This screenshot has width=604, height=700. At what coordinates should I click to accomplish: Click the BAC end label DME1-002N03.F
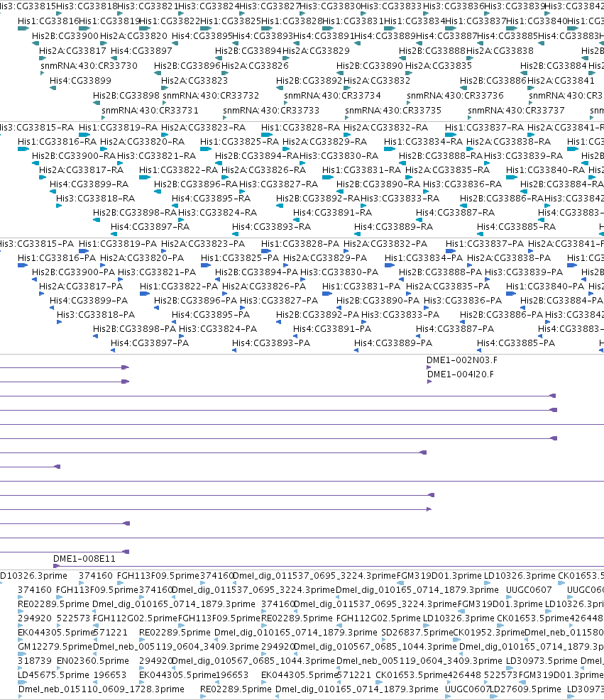[462, 360]
